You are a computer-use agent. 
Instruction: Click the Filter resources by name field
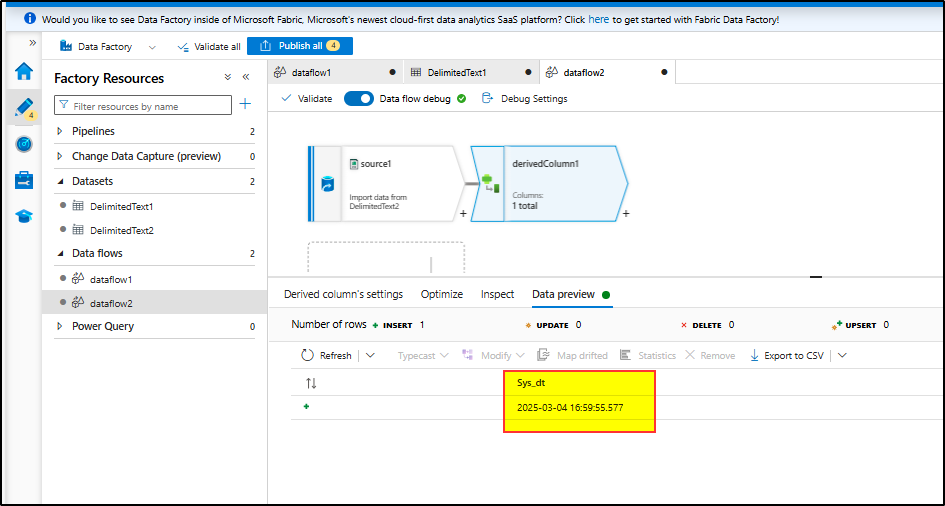point(143,105)
